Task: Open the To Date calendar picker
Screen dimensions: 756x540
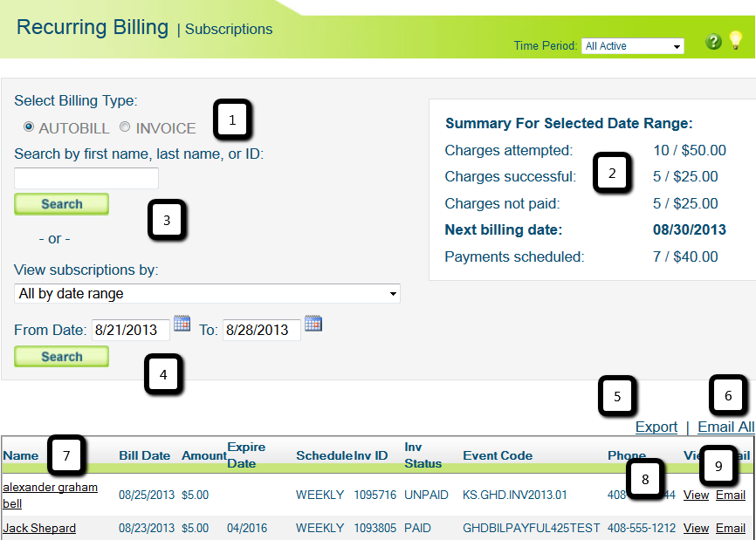Action: (x=313, y=324)
